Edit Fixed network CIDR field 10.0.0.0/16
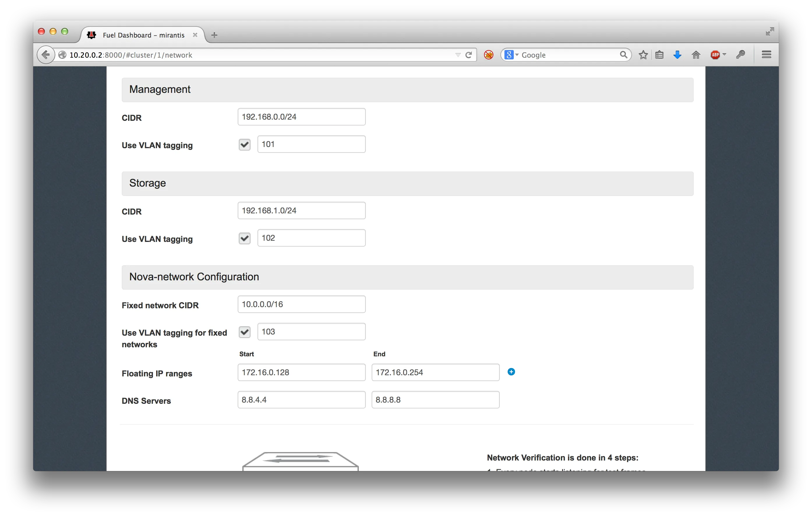This screenshot has height=517, width=812. (x=301, y=304)
